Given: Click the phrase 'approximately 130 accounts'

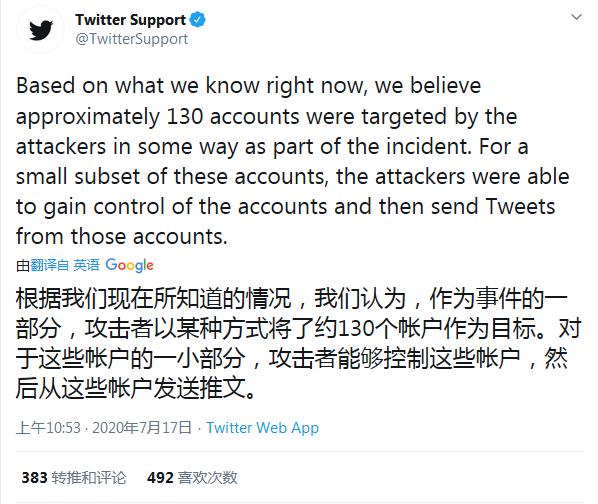Looking at the screenshot, I should click(158, 117).
